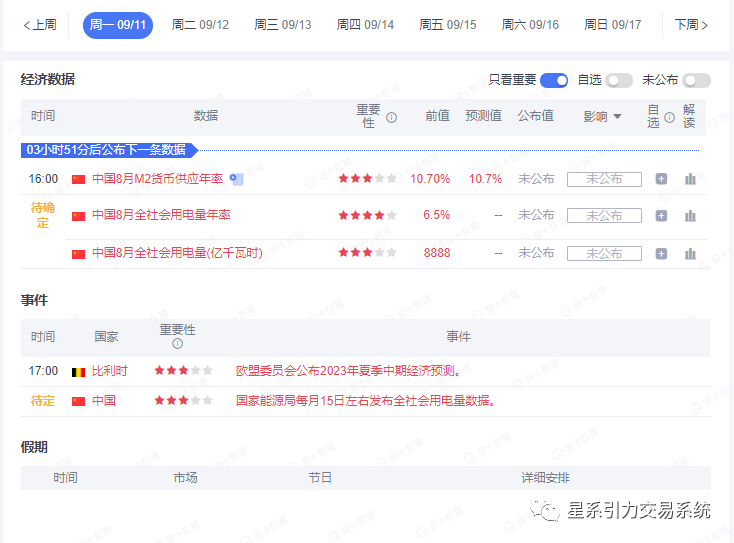Switch to 周五 09/15 tab

448,25
